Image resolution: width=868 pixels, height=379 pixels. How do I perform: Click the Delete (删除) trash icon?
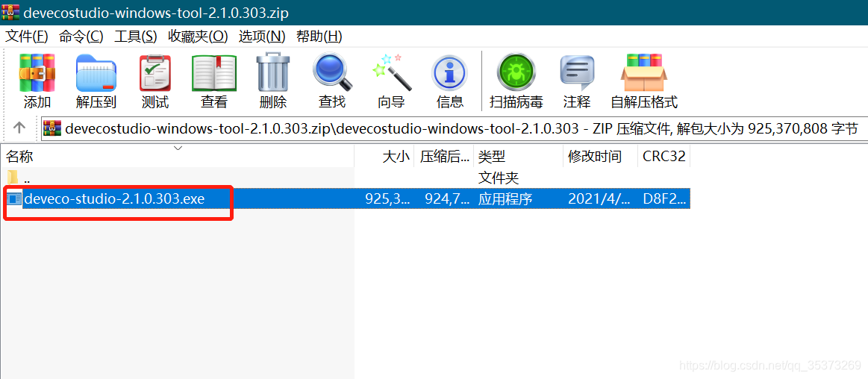(x=273, y=72)
